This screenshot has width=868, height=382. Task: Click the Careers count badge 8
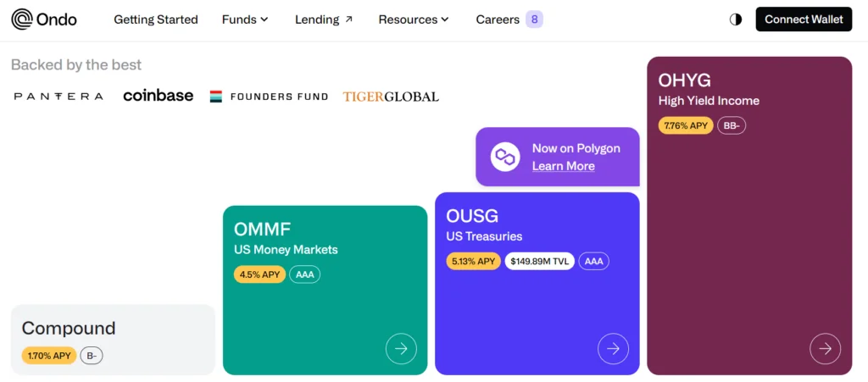(x=534, y=19)
